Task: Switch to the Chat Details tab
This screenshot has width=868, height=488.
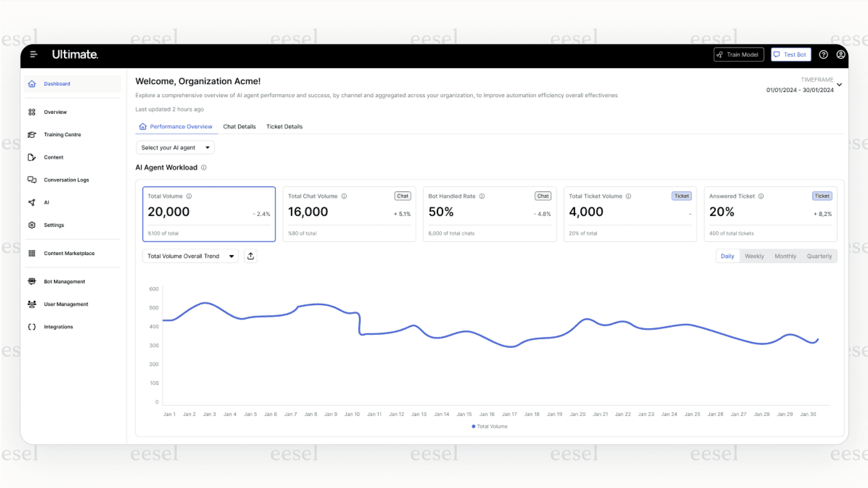Action: [x=239, y=126]
